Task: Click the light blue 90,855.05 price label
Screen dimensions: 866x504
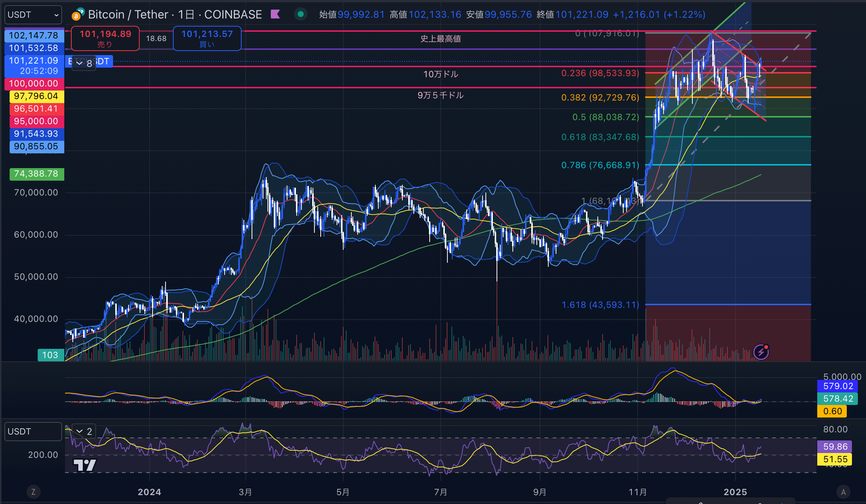Action: pos(37,146)
